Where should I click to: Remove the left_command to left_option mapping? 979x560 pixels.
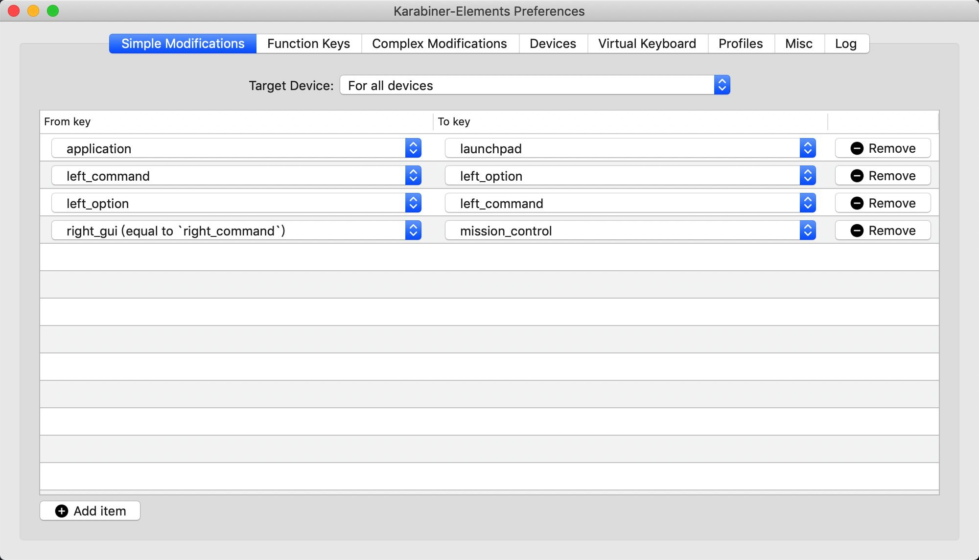point(883,176)
